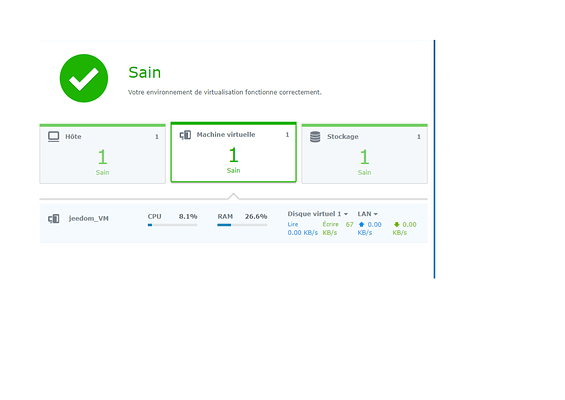Image resolution: width=565 pixels, height=400 pixels.
Task: Click the LAN download arrow icon
Action: click(x=396, y=224)
